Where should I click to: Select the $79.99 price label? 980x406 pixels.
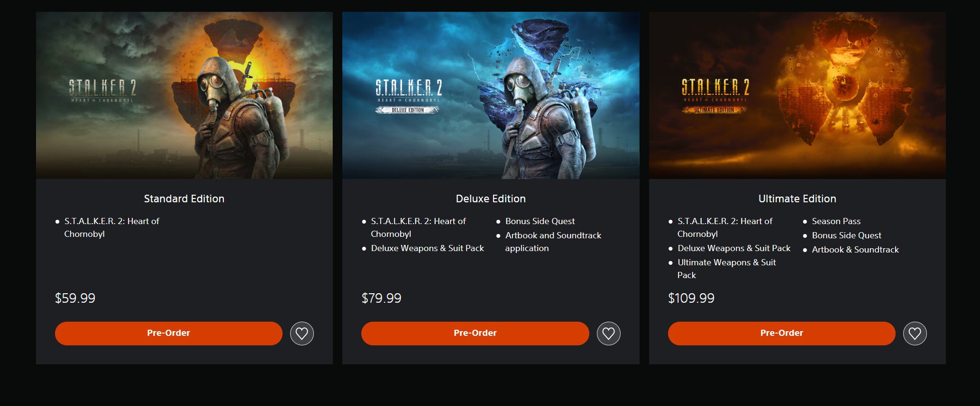pos(382,298)
